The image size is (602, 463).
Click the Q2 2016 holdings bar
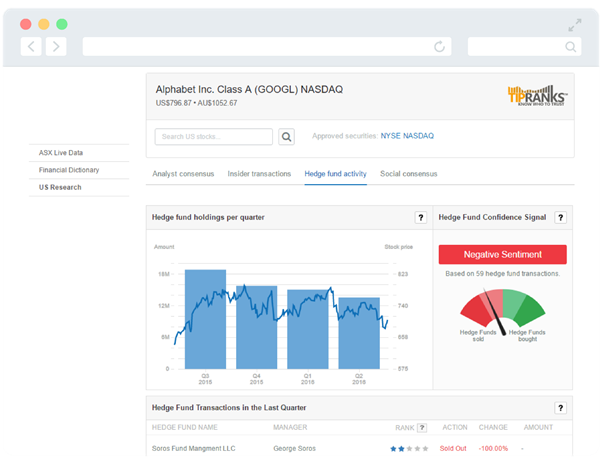(x=359, y=333)
